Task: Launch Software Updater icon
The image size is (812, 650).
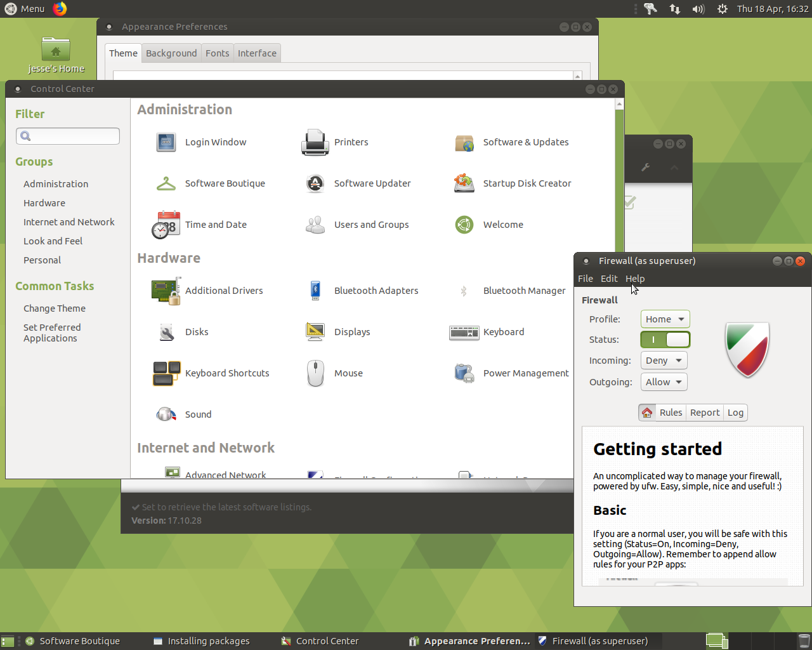Action: tap(315, 183)
